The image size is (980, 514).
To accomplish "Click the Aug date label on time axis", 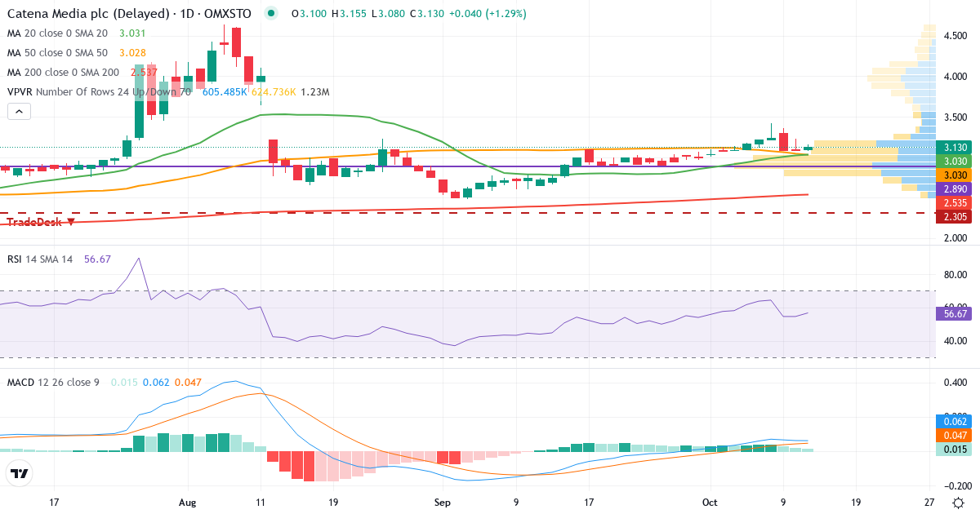I will [188, 503].
